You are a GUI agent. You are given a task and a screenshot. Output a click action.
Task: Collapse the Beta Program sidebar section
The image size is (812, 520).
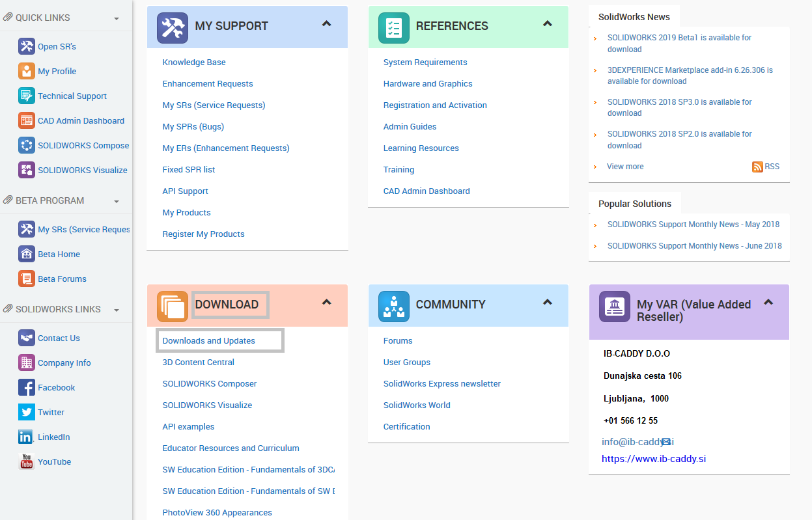(x=117, y=201)
